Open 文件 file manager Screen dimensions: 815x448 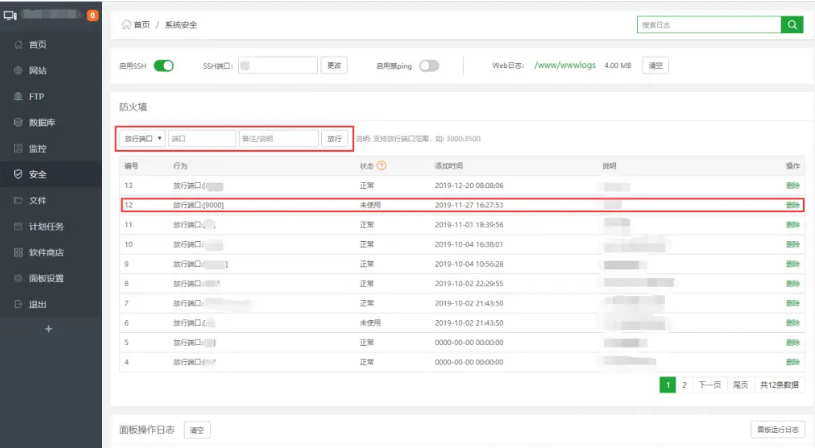coord(36,201)
